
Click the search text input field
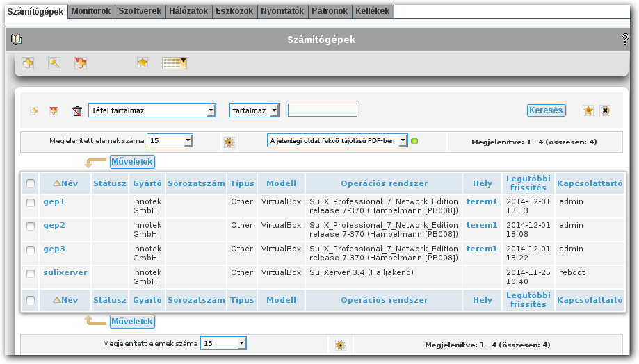tap(323, 110)
